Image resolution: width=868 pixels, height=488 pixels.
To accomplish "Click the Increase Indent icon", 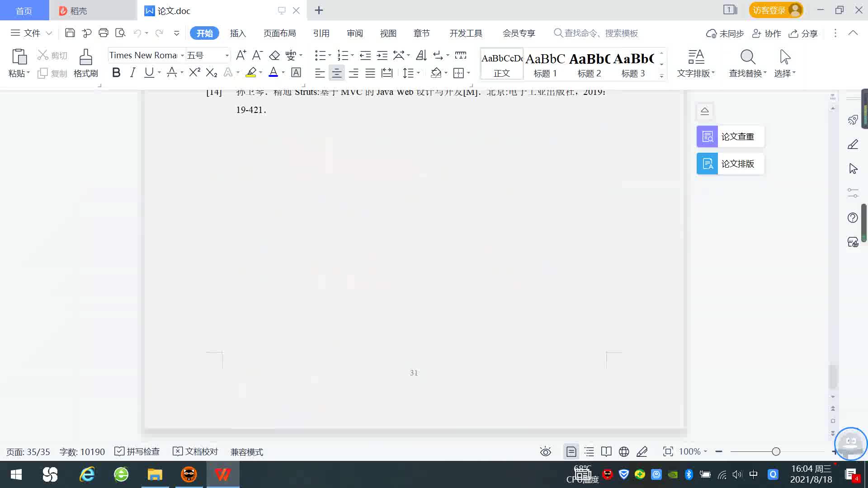I will tap(382, 55).
